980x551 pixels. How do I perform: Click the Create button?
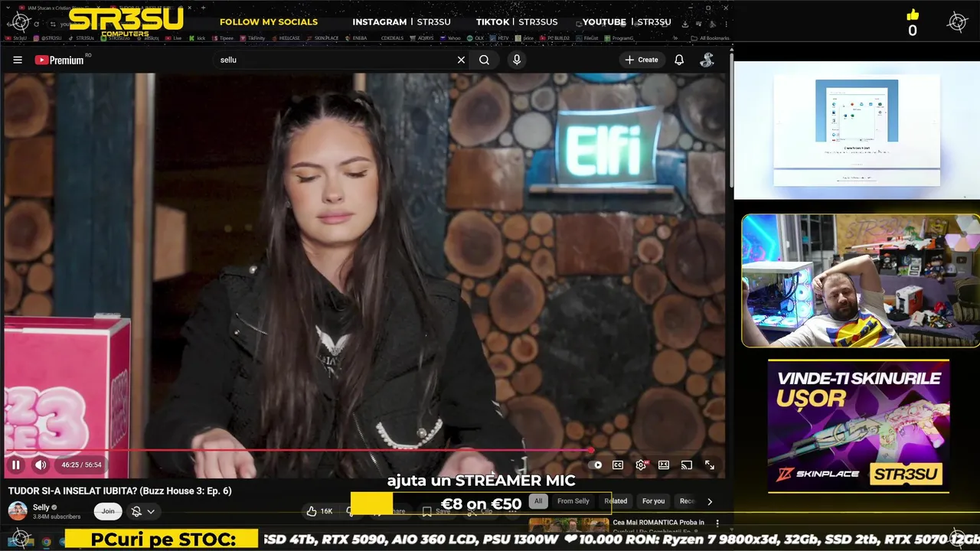pos(642,60)
